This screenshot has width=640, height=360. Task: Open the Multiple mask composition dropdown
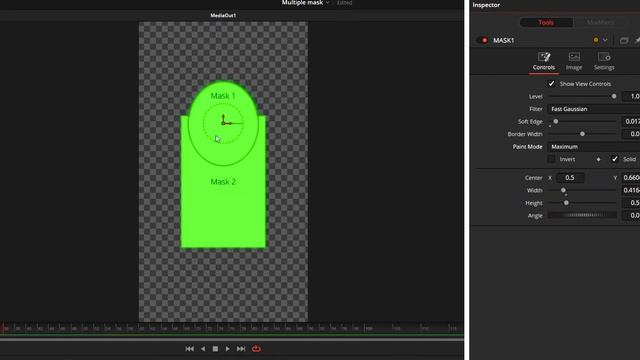pos(305,3)
